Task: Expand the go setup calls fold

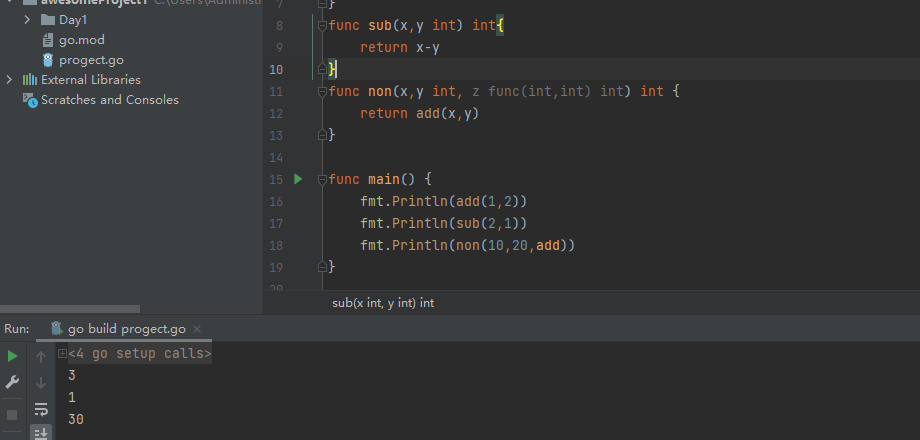Action: click(x=62, y=354)
